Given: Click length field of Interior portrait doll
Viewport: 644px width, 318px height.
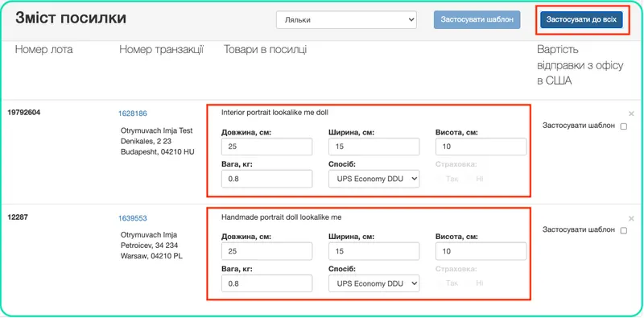Looking at the screenshot, I should [266, 147].
